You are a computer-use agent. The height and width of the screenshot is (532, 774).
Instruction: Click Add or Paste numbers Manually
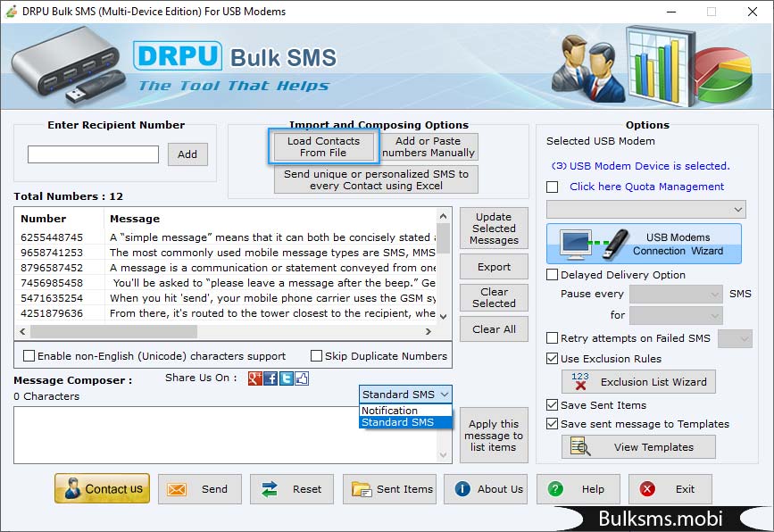click(x=429, y=146)
